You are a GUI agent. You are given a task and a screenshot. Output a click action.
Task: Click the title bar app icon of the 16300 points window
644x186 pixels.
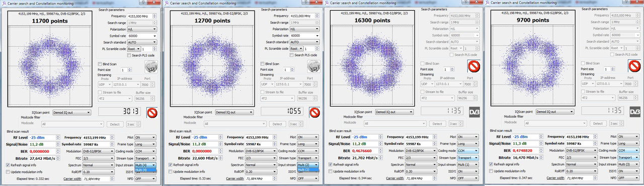327,3
